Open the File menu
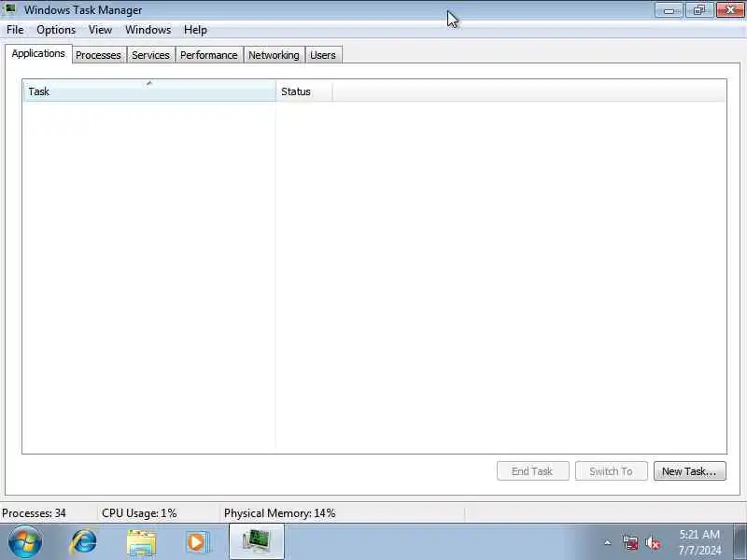The width and height of the screenshot is (747, 560). tap(15, 30)
